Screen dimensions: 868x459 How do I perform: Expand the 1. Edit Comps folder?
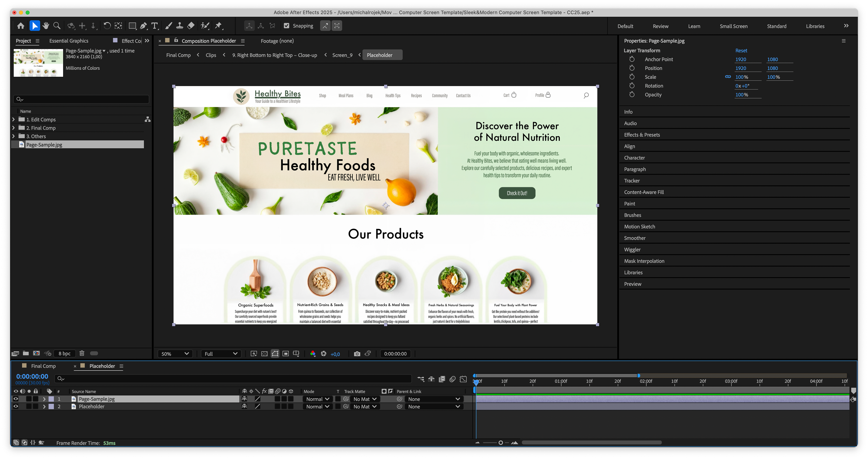click(14, 119)
